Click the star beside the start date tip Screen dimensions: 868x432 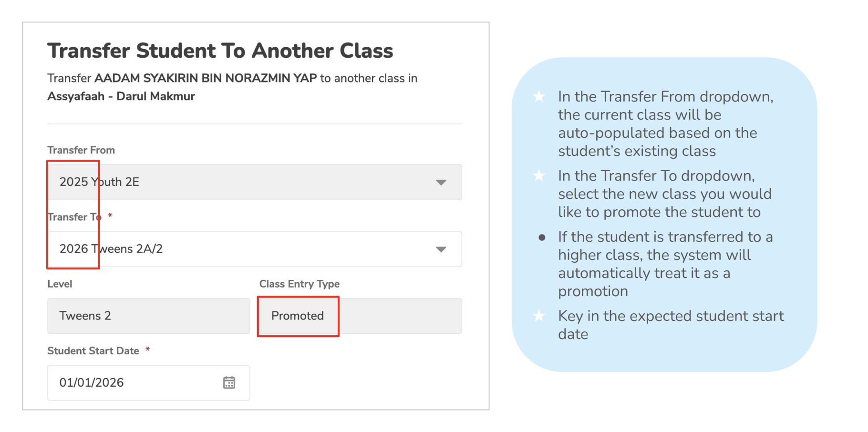pyautogui.click(x=539, y=316)
